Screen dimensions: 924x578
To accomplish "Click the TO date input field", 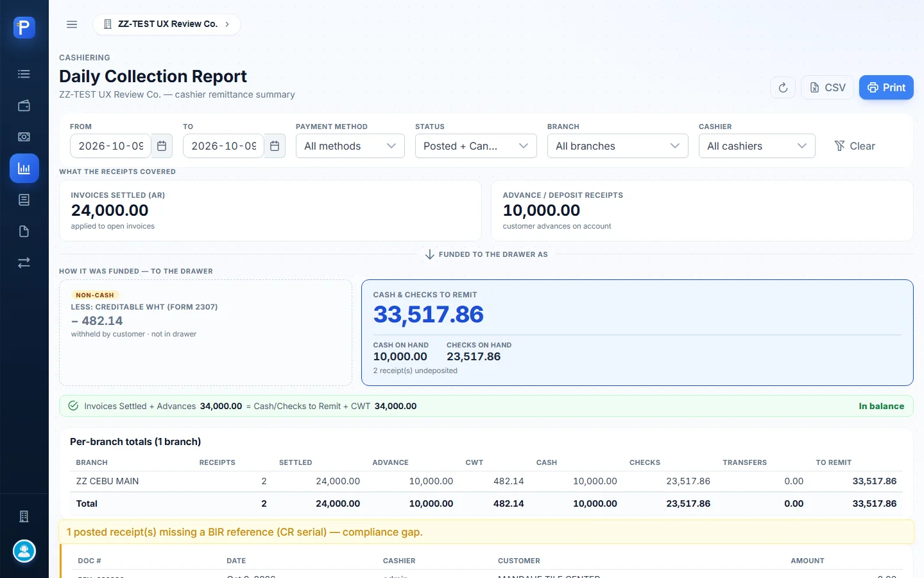I will [x=223, y=146].
